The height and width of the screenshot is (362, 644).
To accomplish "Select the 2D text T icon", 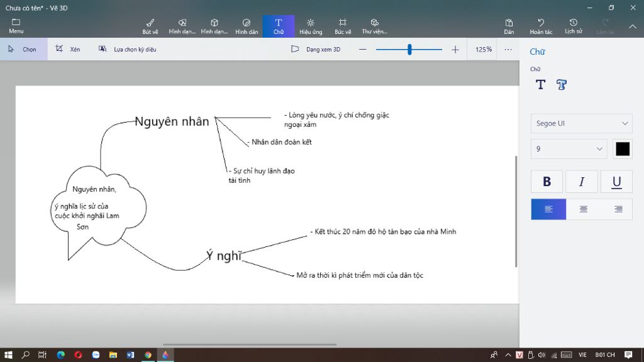I will click(x=540, y=85).
